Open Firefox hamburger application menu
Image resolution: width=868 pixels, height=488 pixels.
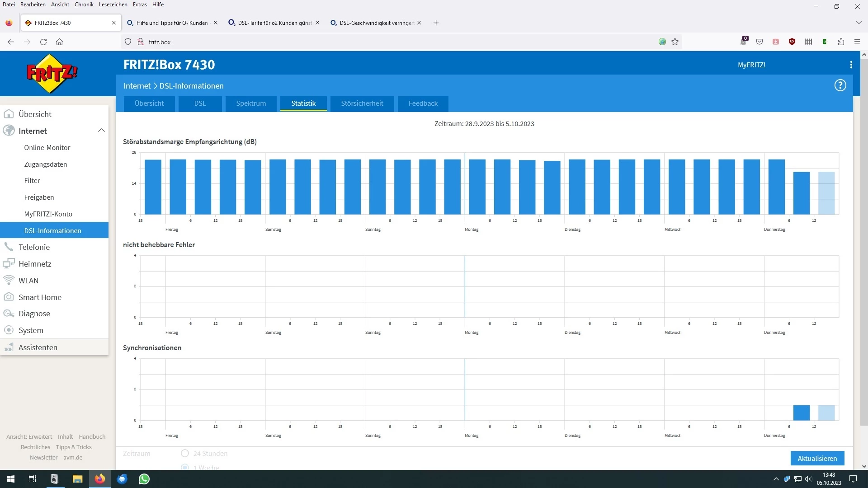coord(857,42)
